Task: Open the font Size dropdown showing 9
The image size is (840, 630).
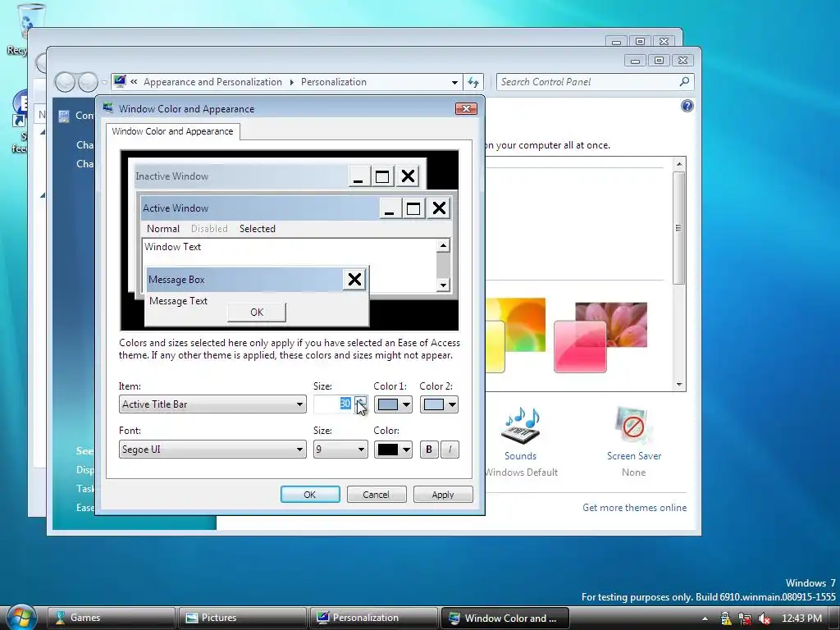Action: [340, 449]
